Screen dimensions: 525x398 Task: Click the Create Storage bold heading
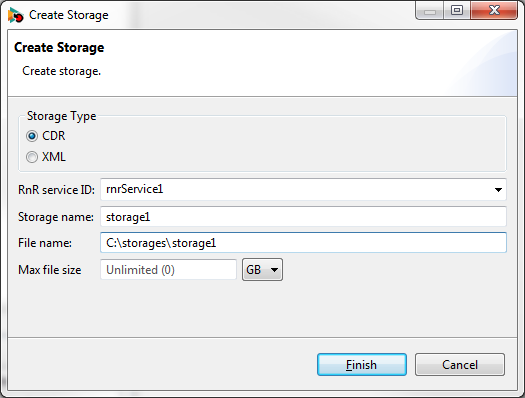(59, 48)
